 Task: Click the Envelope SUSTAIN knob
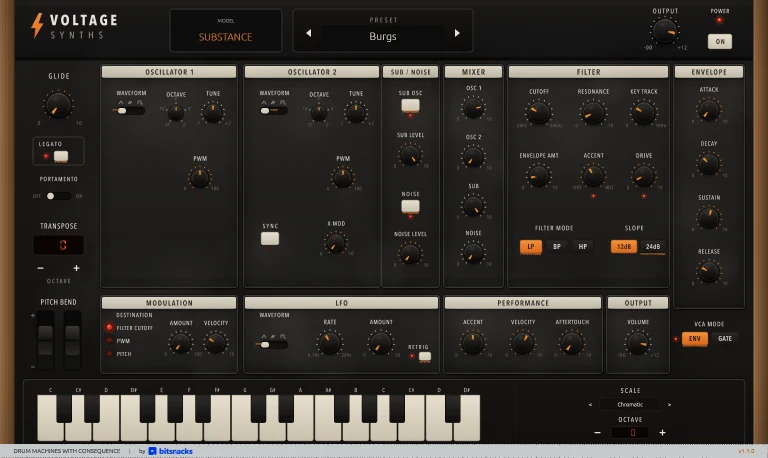coord(709,218)
